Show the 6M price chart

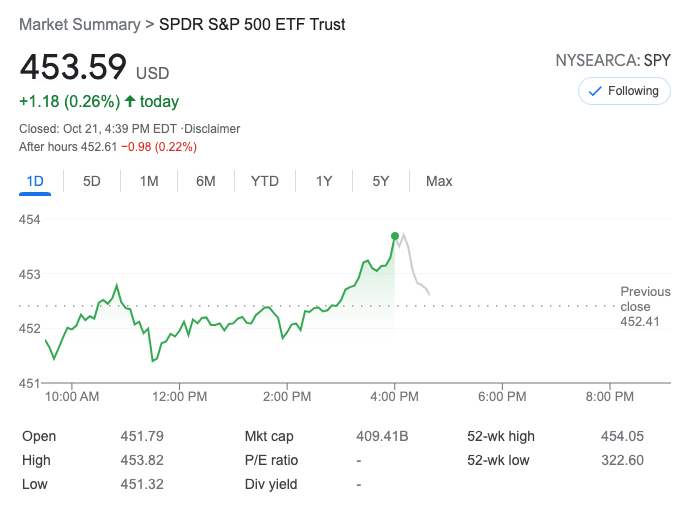pyautogui.click(x=206, y=181)
